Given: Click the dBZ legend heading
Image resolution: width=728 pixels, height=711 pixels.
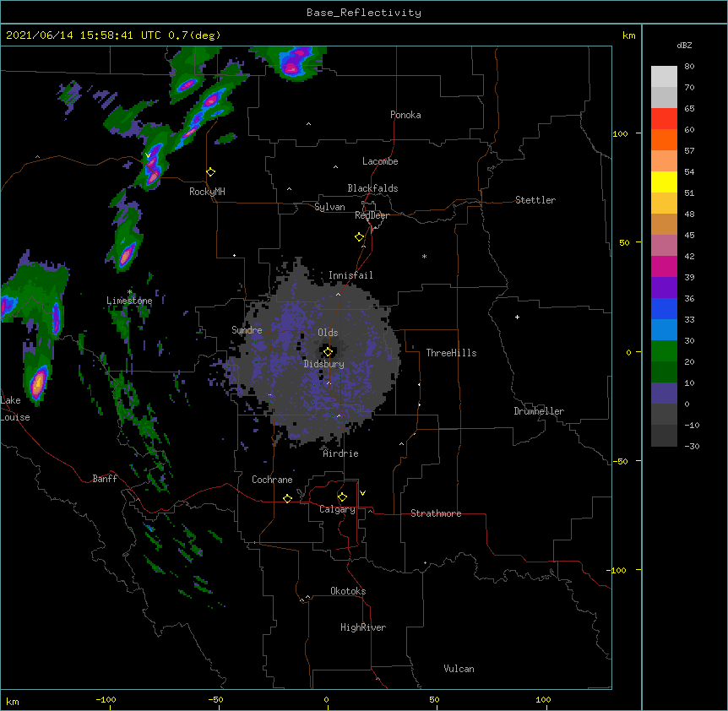Looking at the screenshot, I should coord(684,45).
